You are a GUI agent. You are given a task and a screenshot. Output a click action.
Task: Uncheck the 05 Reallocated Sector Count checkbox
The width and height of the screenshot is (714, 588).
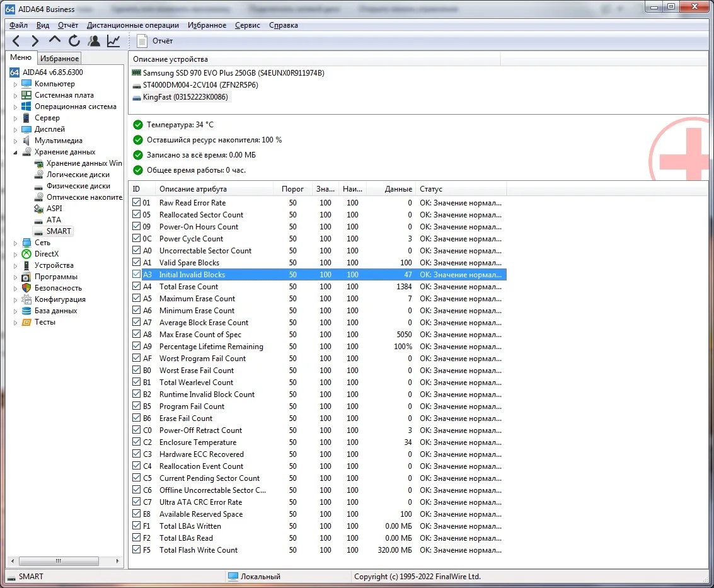pos(136,214)
